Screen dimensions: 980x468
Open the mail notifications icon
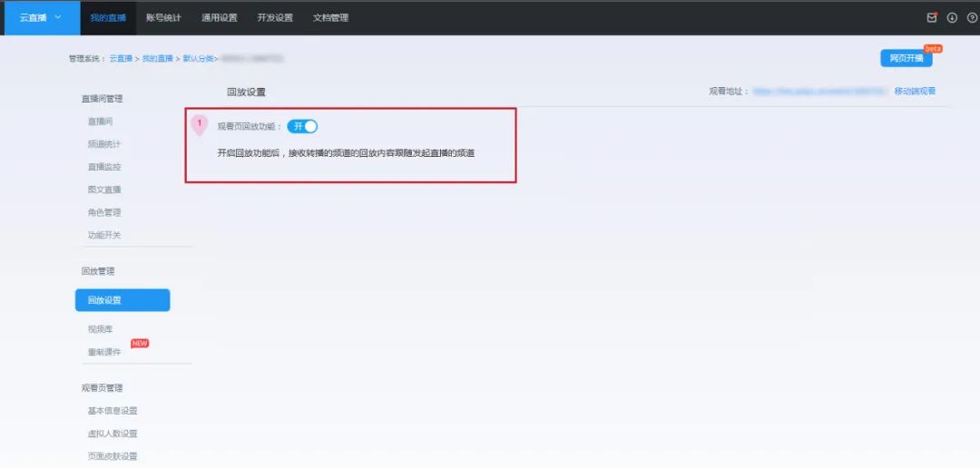tap(932, 18)
